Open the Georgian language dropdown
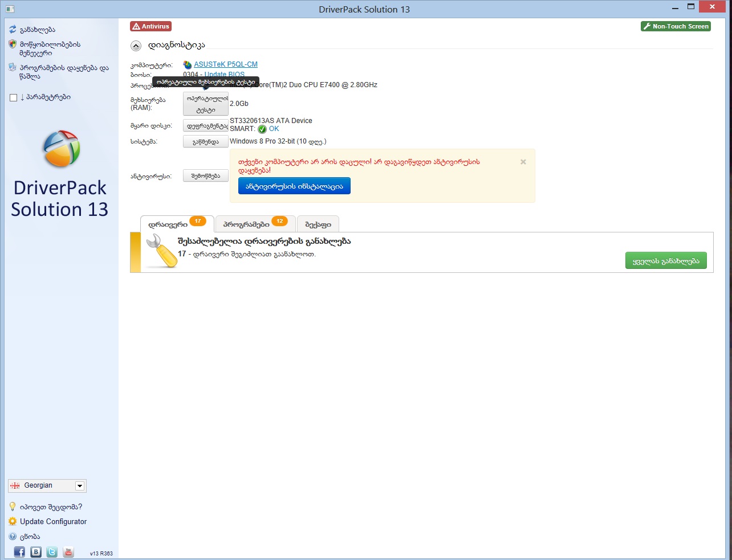 (x=47, y=485)
